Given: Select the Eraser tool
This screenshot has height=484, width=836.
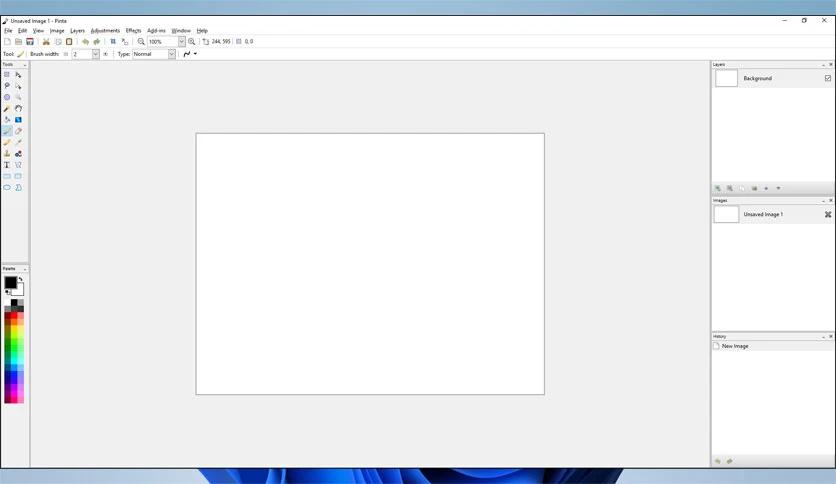Looking at the screenshot, I should tap(18, 131).
